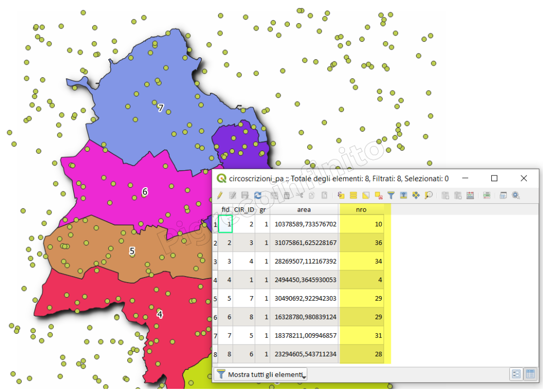Viewport: 546px width, 392px height.
Task: Maximize the attribute table window
Action: [494, 178]
